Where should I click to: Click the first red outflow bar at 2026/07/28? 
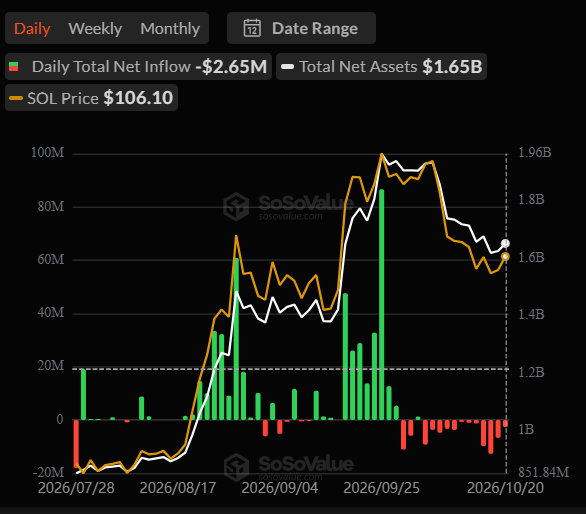76,443
